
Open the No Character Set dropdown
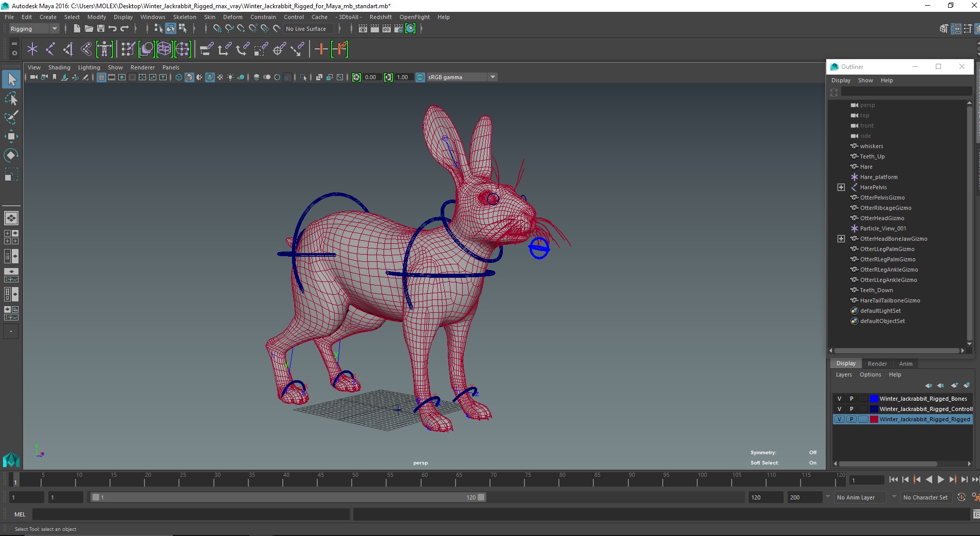click(x=926, y=497)
